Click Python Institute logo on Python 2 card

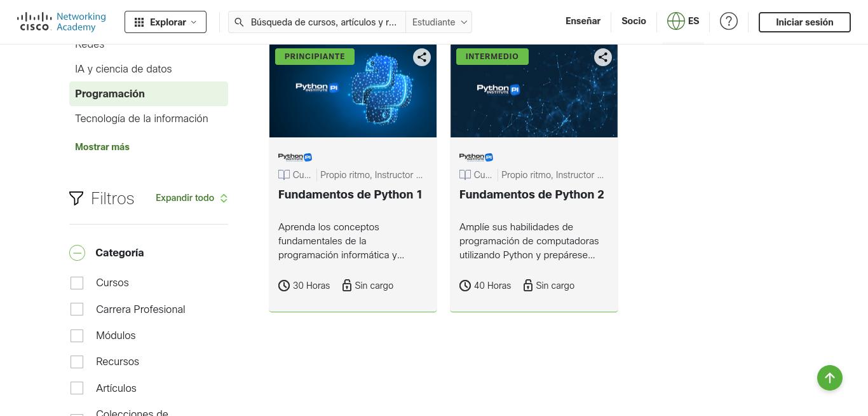click(x=476, y=157)
